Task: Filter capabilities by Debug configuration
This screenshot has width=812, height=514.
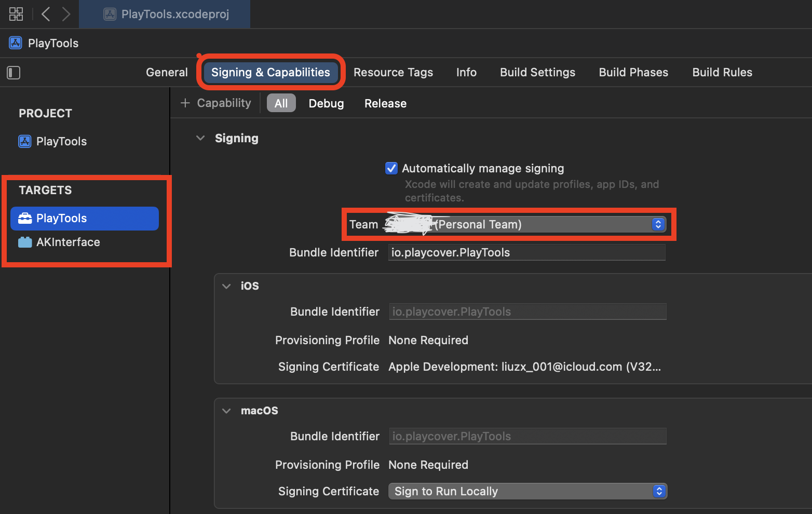Action: pyautogui.click(x=326, y=103)
